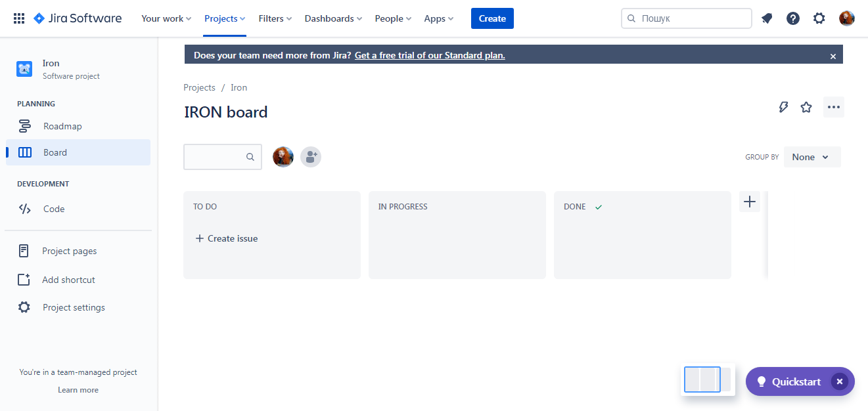The image size is (868, 411).
Task: Click the Iron project avatar icon
Action: click(x=24, y=69)
